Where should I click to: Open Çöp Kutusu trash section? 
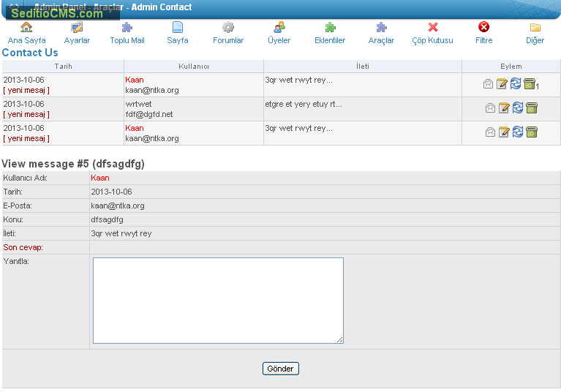pyautogui.click(x=432, y=33)
